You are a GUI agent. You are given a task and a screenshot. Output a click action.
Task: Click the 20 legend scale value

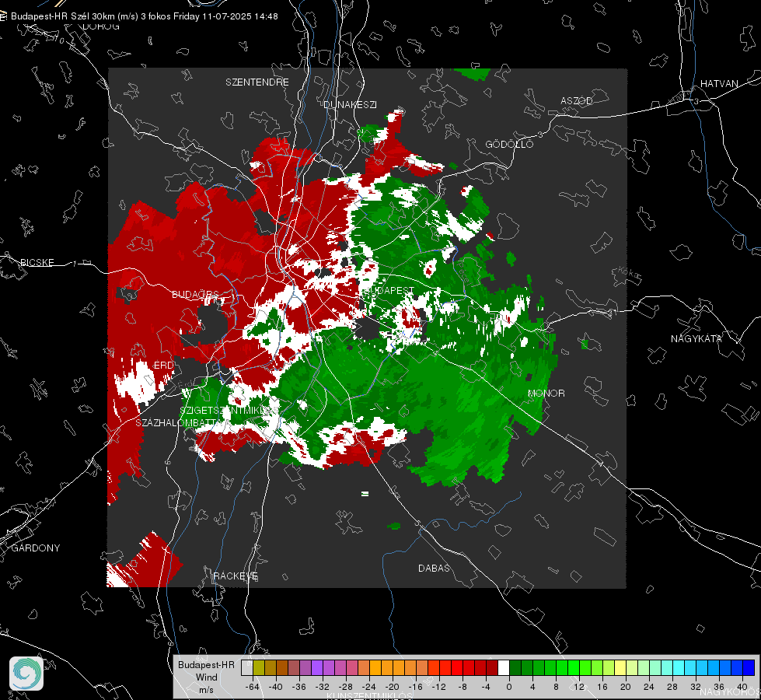(625, 687)
